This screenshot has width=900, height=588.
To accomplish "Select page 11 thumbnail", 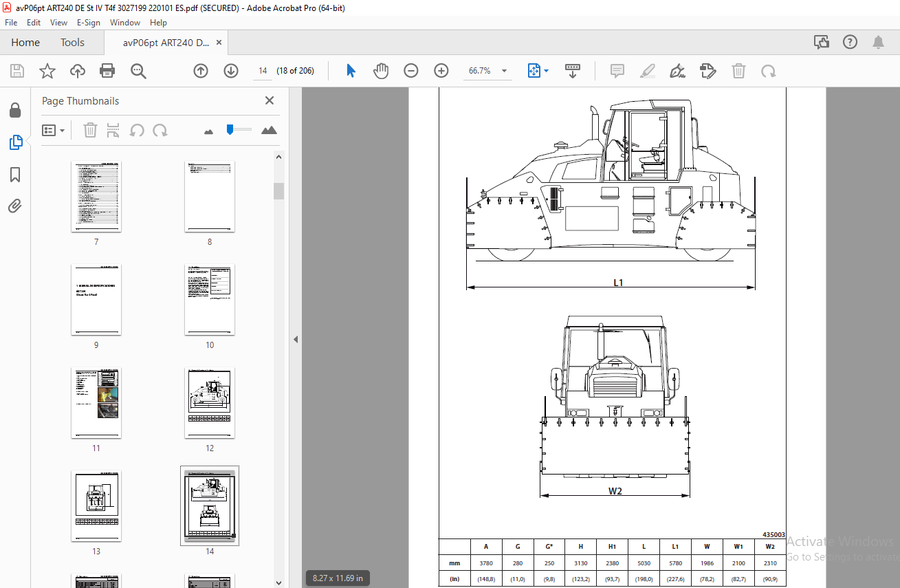I will [96, 403].
